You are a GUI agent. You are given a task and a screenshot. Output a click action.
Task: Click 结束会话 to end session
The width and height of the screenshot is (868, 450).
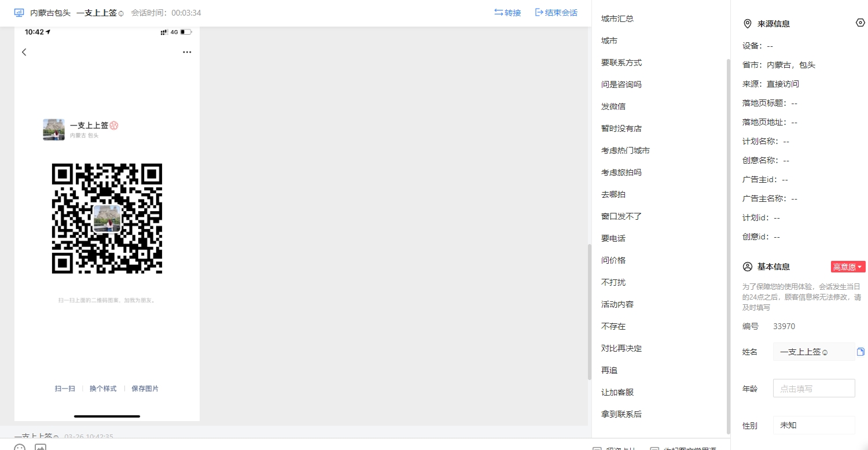pos(556,12)
